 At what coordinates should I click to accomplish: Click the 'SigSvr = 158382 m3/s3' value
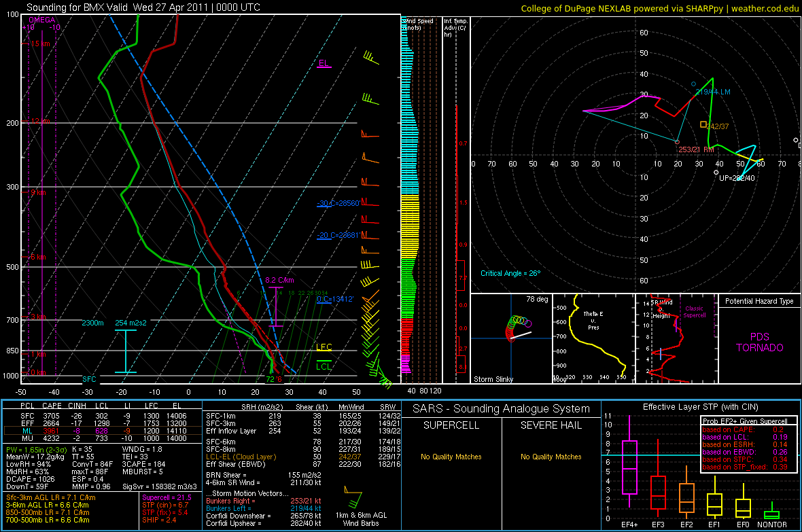[160, 486]
